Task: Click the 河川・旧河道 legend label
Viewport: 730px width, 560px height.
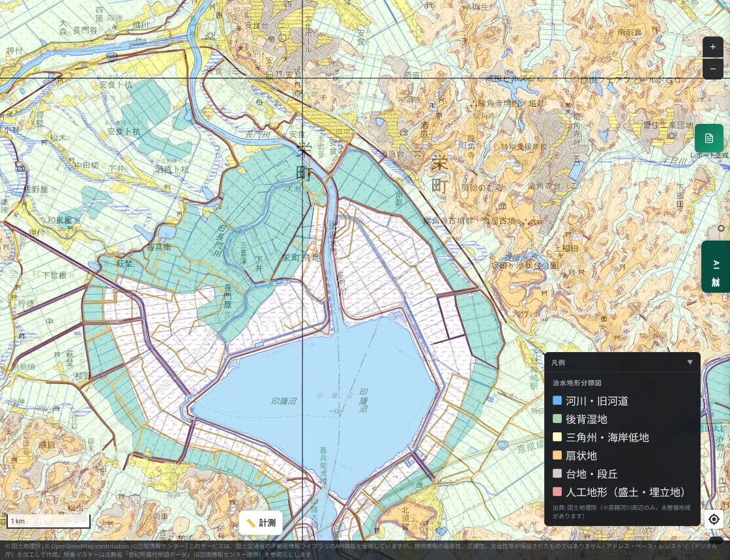Action: click(x=597, y=401)
